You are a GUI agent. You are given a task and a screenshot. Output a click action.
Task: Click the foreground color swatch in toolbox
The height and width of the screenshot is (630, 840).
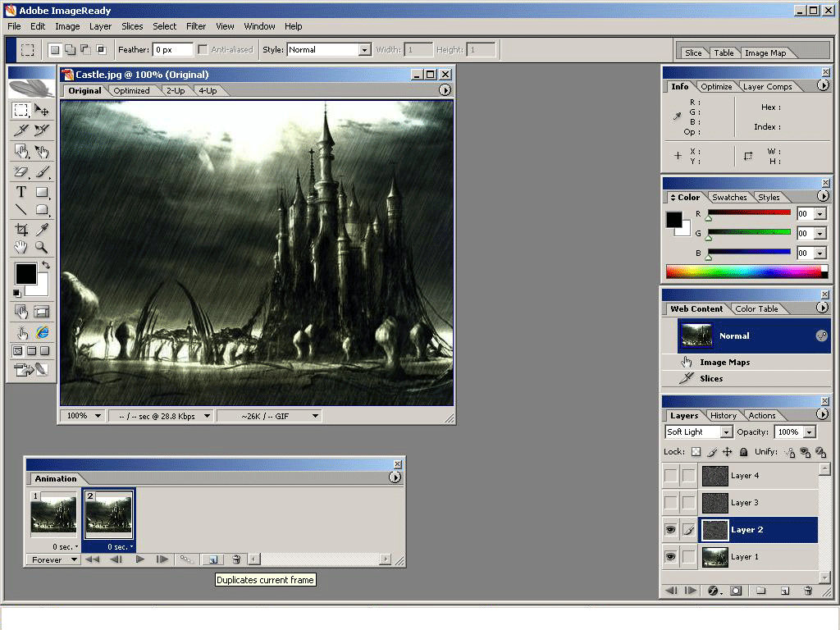click(25, 273)
